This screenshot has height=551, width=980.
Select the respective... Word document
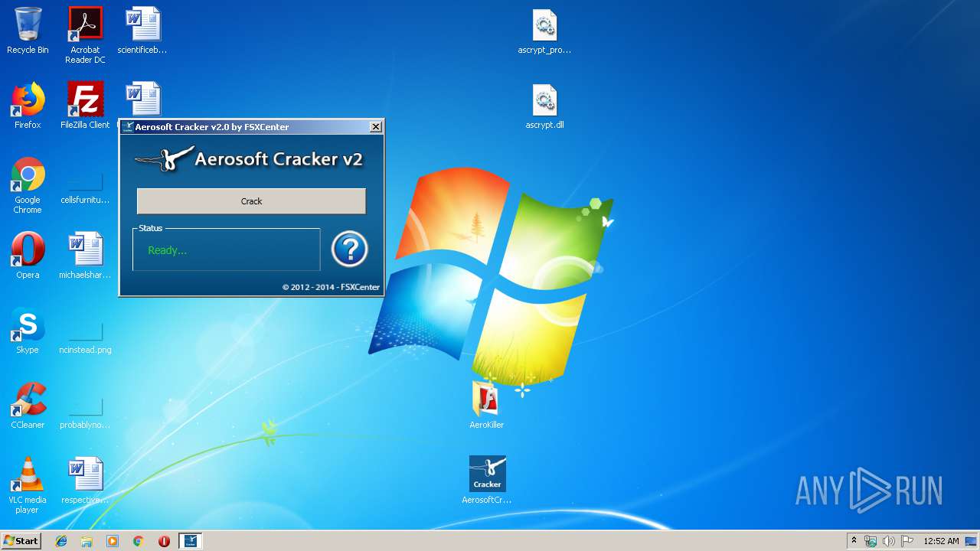pyautogui.click(x=85, y=481)
